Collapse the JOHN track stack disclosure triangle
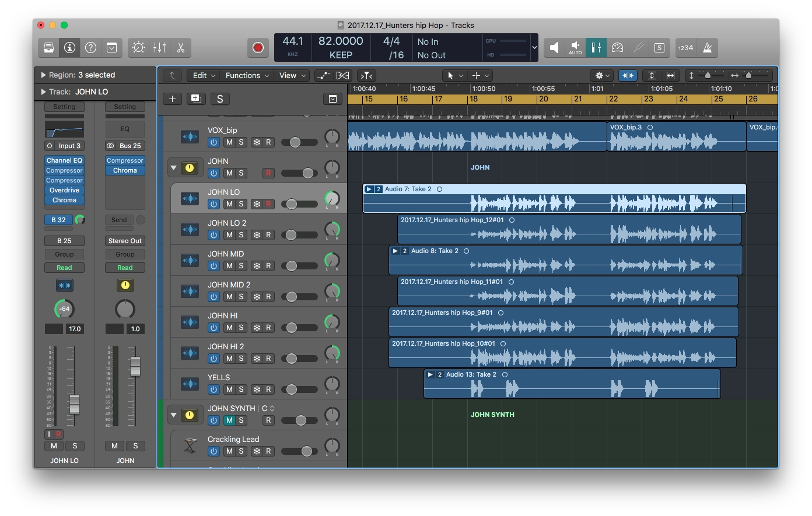 (173, 167)
